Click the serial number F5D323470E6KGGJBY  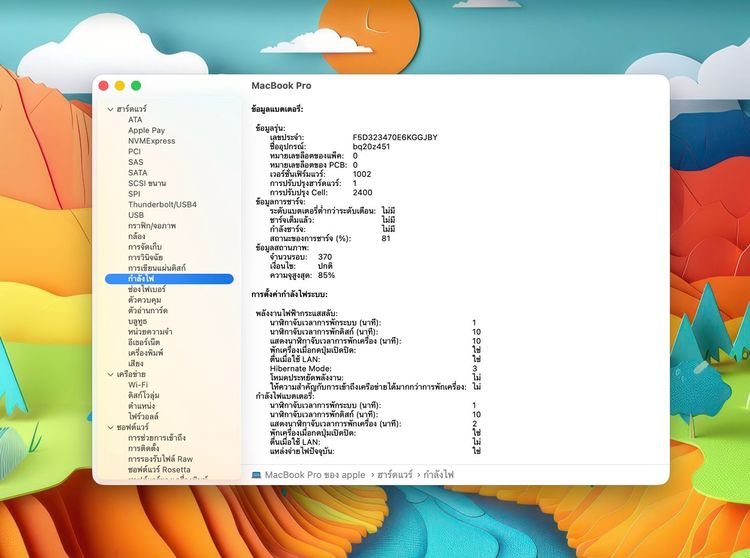pyautogui.click(x=395, y=137)
